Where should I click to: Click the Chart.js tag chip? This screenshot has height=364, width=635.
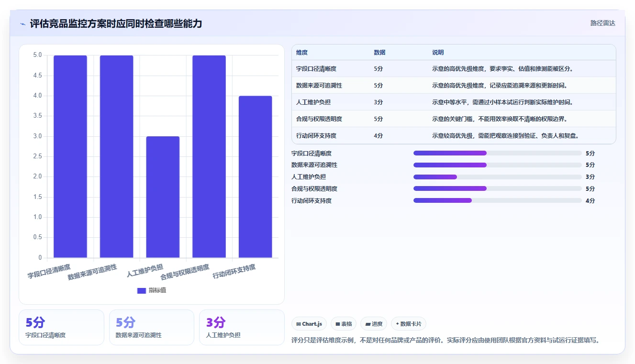point(309,324)
